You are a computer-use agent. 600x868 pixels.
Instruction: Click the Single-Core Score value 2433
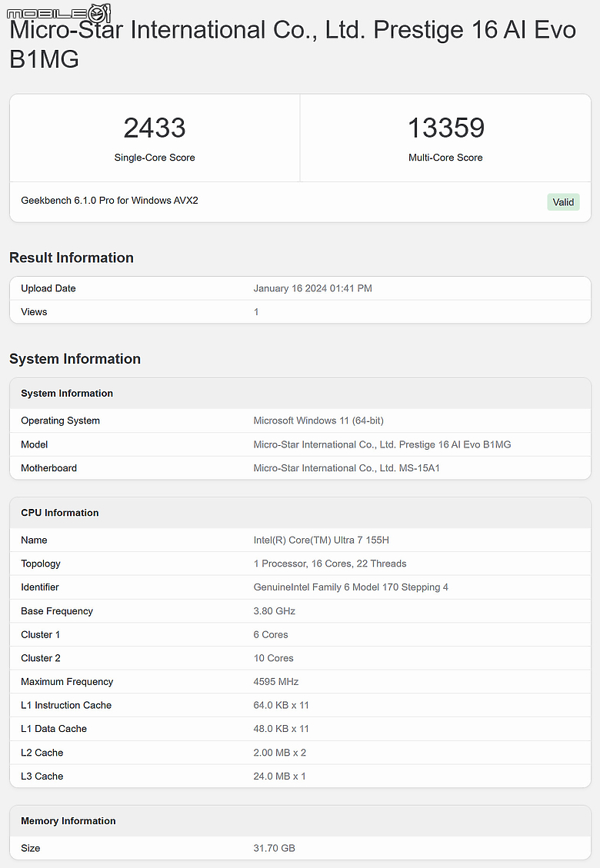[155, 128]
